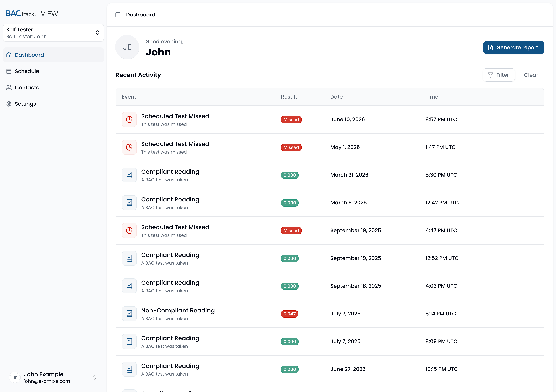
Task: Click the Recent Activity heading
Action: click(138, 75)
